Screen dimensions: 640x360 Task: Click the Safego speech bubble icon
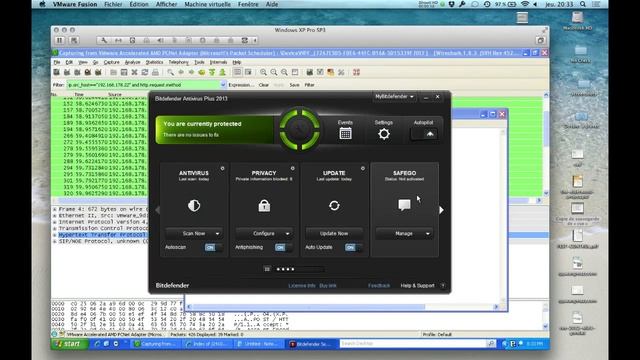click(404, 204)
